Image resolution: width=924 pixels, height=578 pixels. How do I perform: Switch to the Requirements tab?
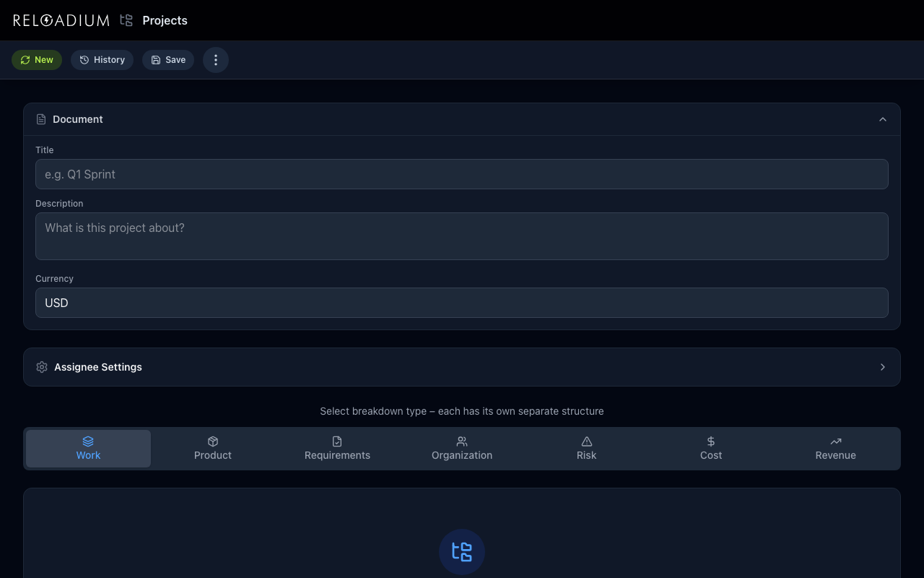(x=337, y=449)
